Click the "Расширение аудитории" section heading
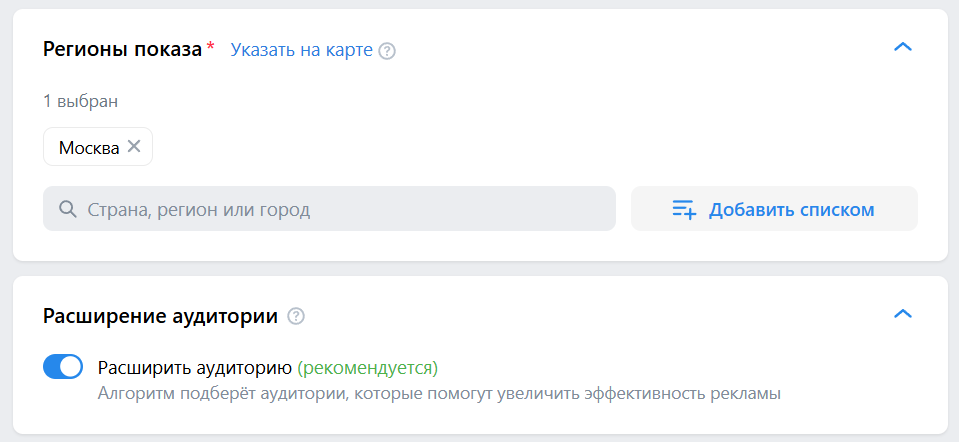This screenshot has width=959, height=442. coord(160,317)
